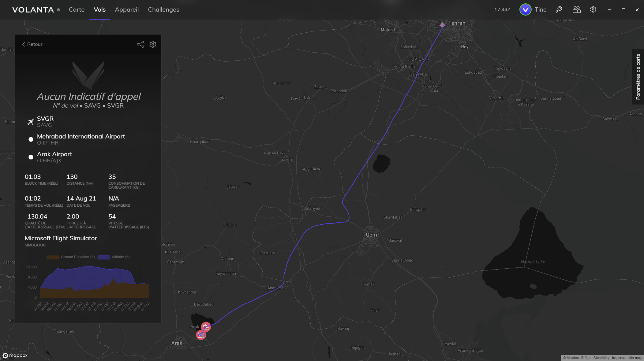Open the share flight icon
This screenshot has width=644, height=361.
pyautogui.click(x=140, y=44)
